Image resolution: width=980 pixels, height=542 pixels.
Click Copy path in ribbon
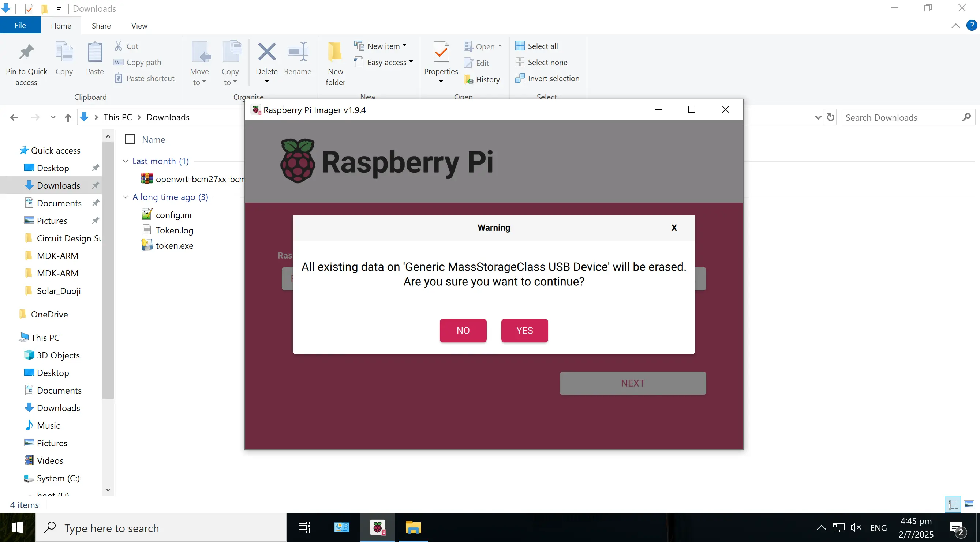pos(137,62)
